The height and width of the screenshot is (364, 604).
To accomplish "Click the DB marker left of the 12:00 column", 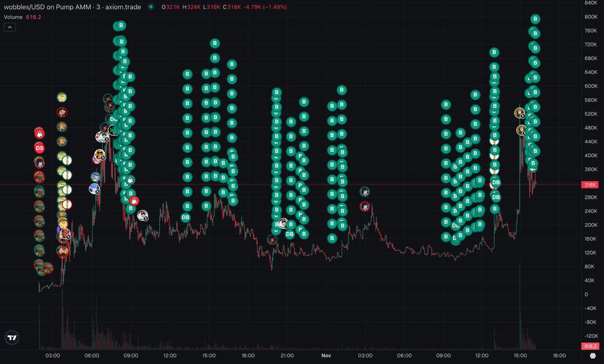I will (x=185, y=217).
